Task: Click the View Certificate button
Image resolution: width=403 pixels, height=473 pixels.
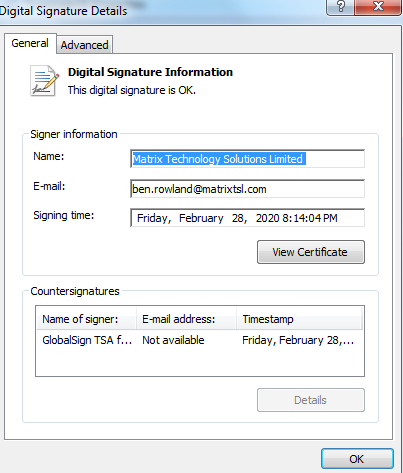Action: [x=311, y=252]
